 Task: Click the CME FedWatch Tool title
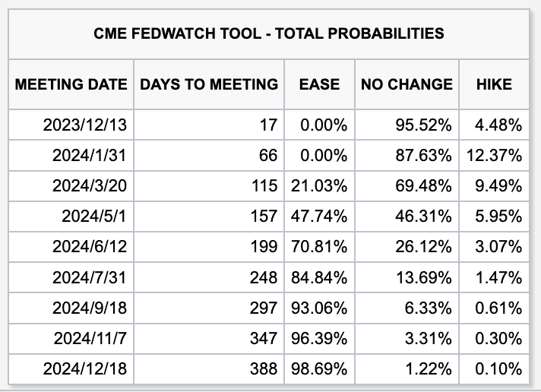pyautogui.click(x=269, y=33)
